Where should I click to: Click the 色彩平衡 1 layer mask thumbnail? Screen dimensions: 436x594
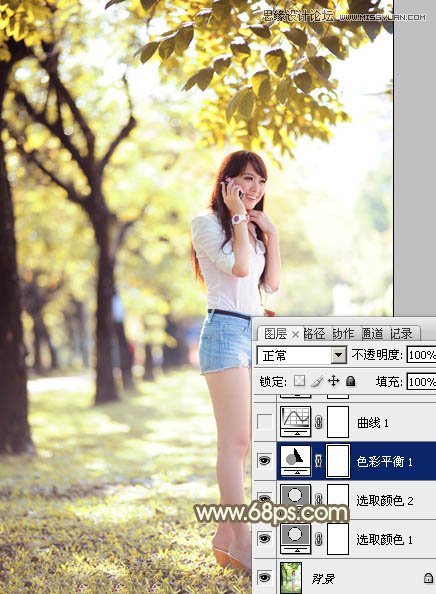(x=338, y=461)
